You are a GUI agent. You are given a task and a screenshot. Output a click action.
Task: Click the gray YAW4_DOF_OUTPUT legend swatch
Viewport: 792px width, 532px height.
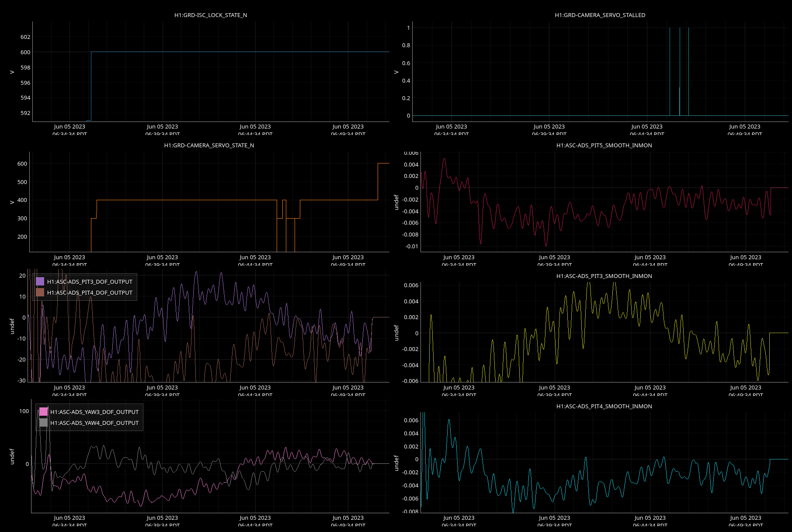[x=43, y=423]
